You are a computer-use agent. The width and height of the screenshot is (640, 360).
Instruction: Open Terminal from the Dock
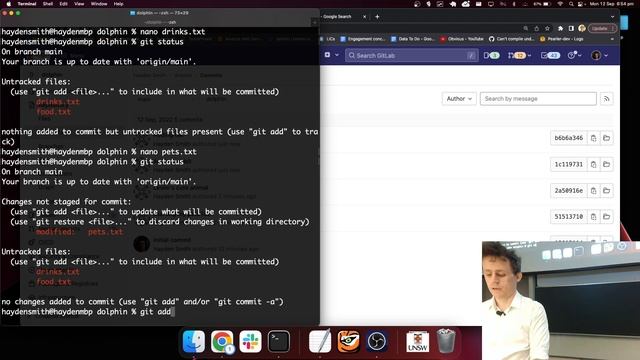[279, 341]
